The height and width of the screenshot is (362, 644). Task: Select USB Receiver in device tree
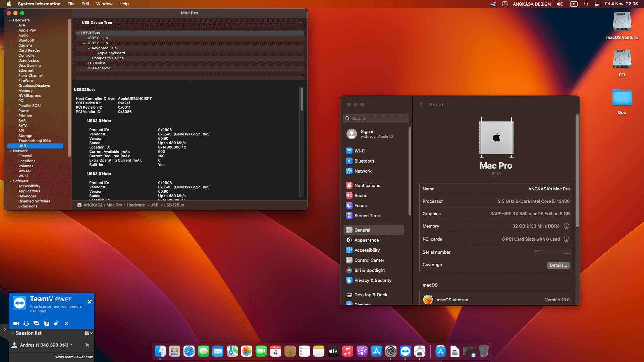point(98,68)
